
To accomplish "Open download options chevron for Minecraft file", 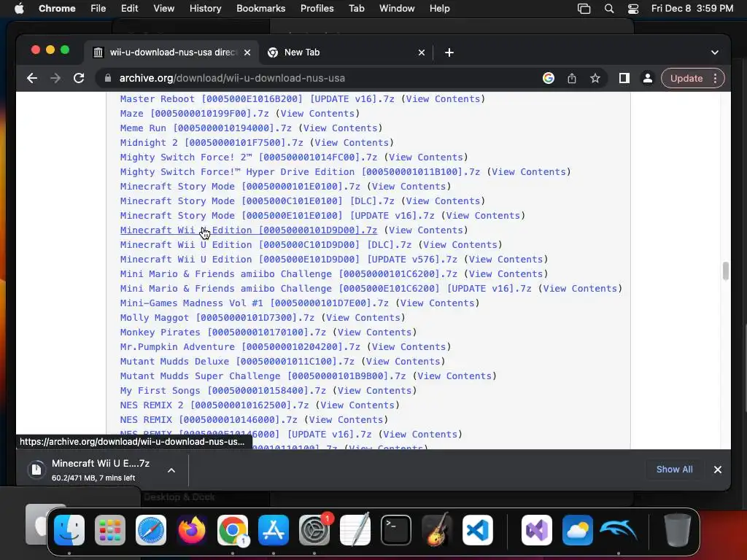I will [171, 470].
